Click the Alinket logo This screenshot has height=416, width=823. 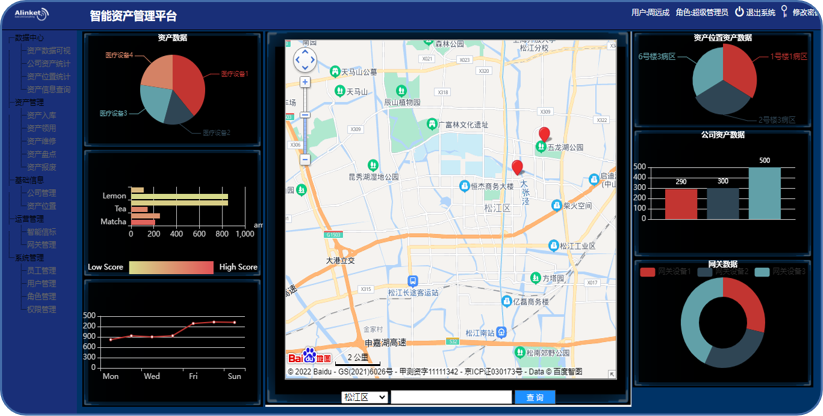32,12
